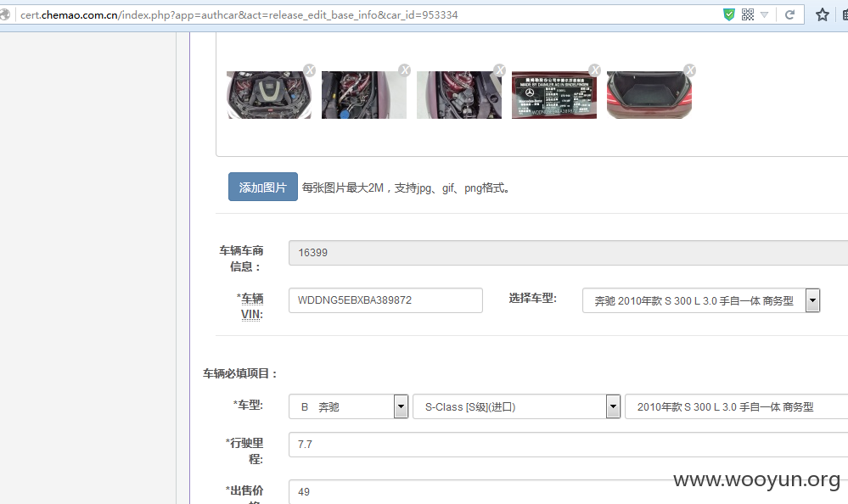Screen dimensions: 848x504
Task: Click the dealer info field showing 16399
Action: (x=568, y=253)
